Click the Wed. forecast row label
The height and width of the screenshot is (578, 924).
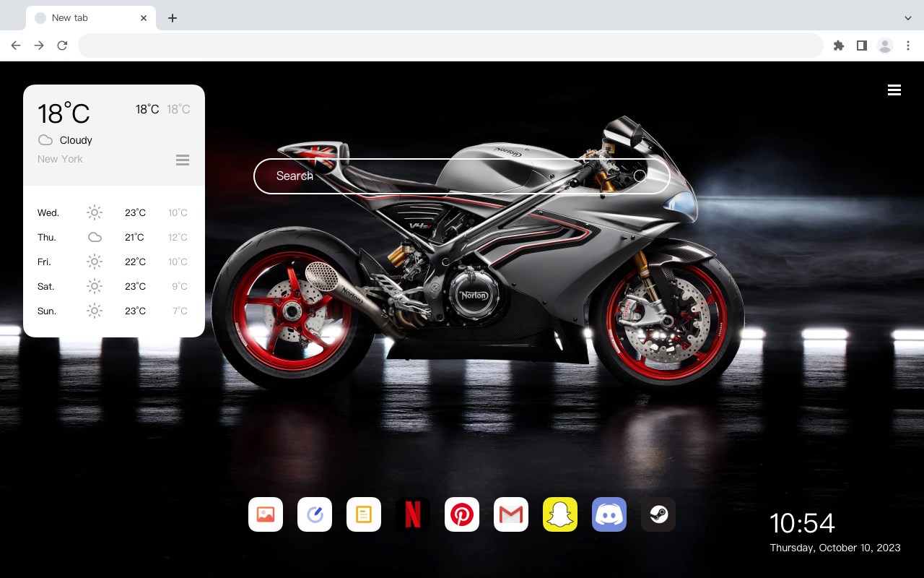[48, 212]
